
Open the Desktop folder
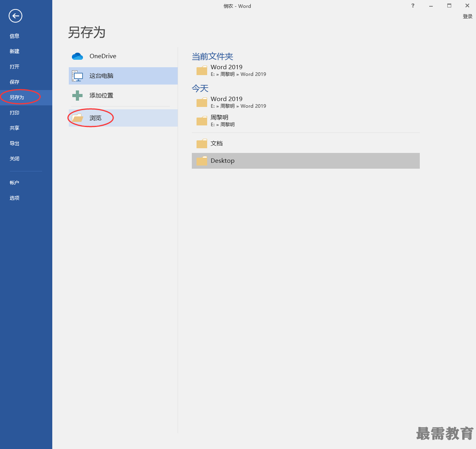[306, 161]
